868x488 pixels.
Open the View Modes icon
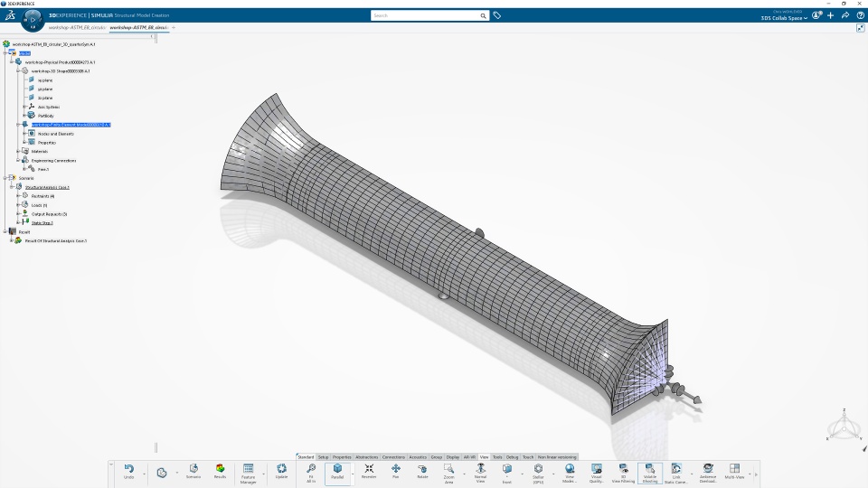pos(569,469)
